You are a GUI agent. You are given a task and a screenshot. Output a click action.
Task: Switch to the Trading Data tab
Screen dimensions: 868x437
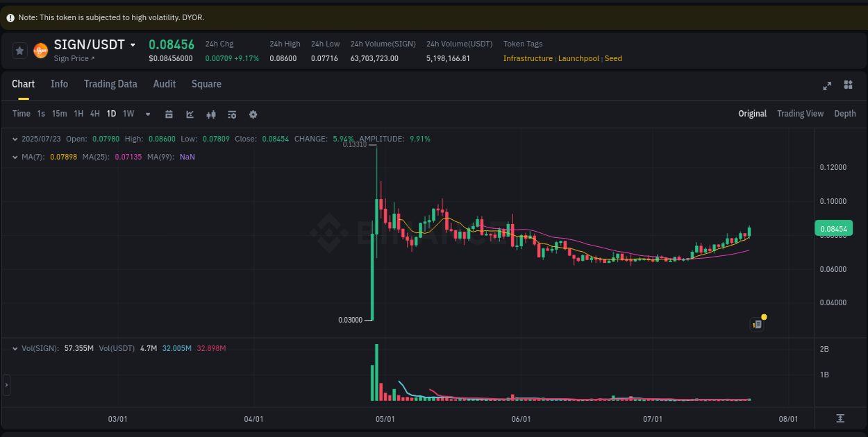(x=110, y=83)
